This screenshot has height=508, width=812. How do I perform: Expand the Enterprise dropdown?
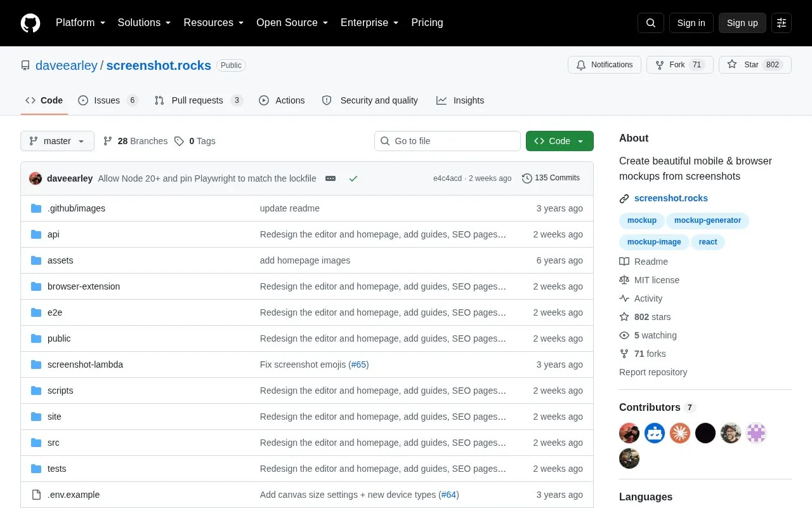pyautogui.click(x=369, y=23)
